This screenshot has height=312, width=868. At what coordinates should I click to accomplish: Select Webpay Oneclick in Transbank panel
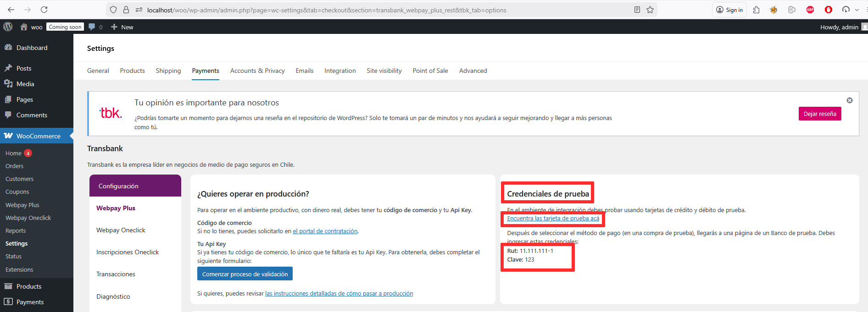point(121,230)
